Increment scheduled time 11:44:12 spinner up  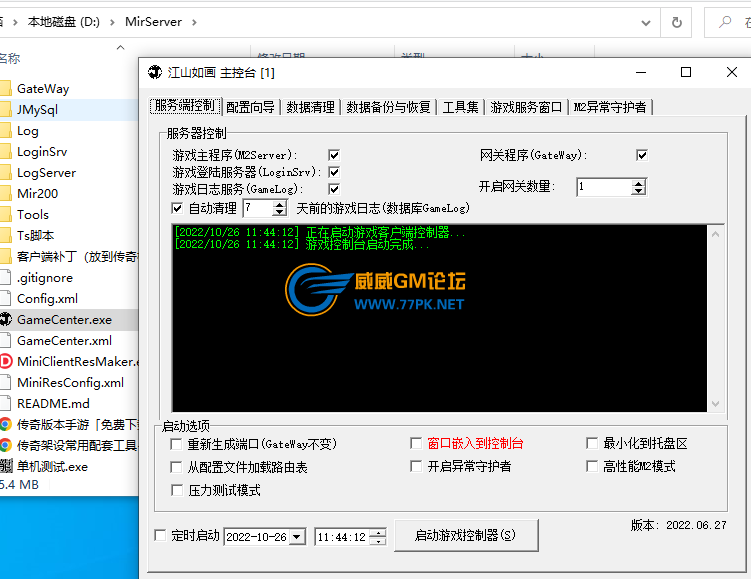point(378,533)
